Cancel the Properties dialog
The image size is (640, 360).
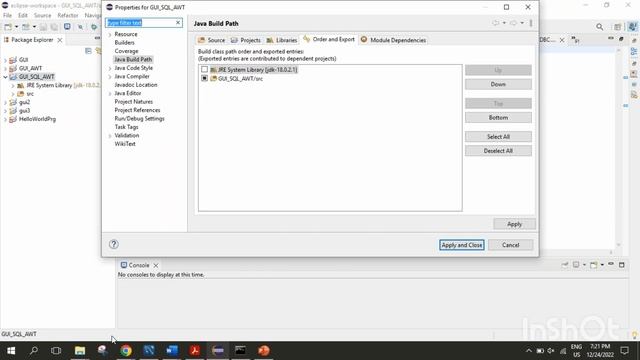(x=511, y=245)
